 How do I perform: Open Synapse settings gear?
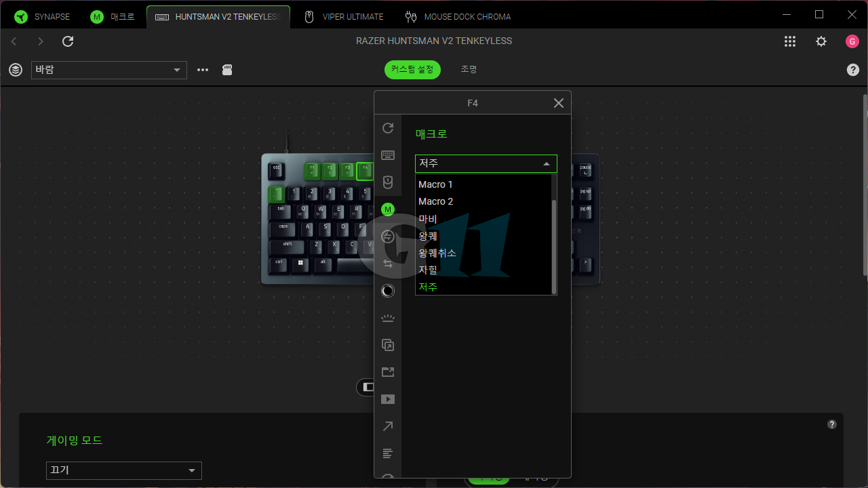click(821, 41)
